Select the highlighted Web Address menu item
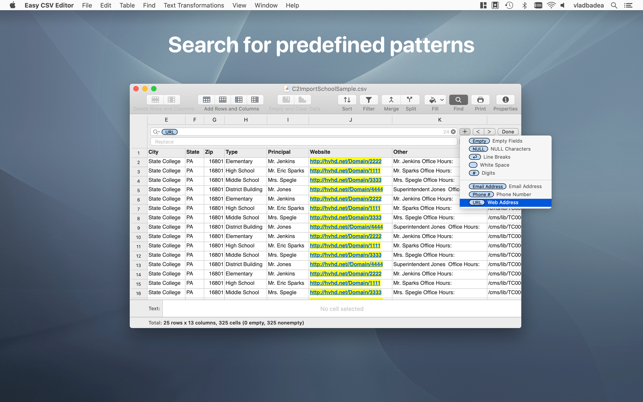The image size is (643, 402). 505,203
